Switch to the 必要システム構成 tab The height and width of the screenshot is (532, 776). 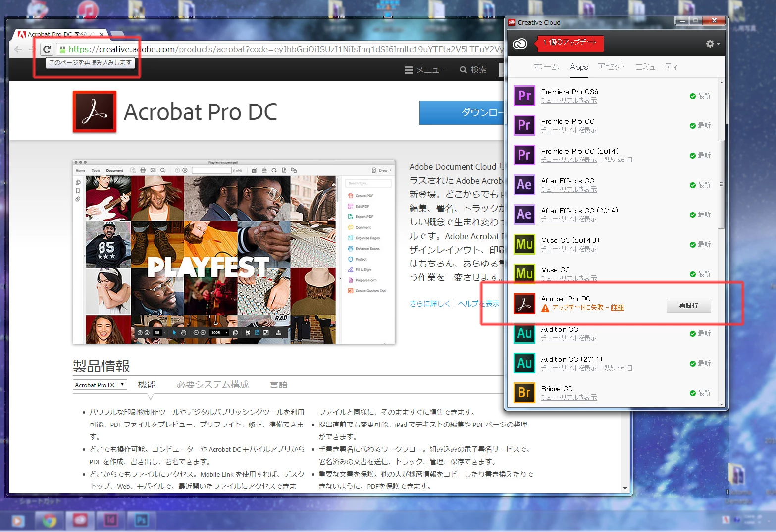pyautogui.click(x=213, y=384)
